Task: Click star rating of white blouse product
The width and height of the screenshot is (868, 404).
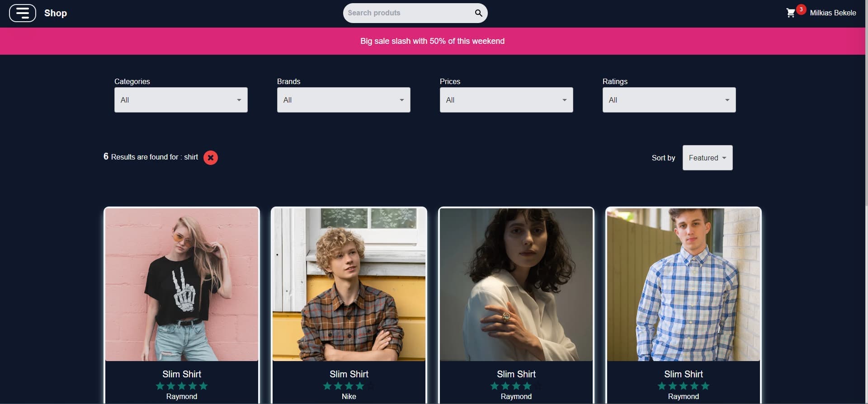Action: click(x=516, y=386)
